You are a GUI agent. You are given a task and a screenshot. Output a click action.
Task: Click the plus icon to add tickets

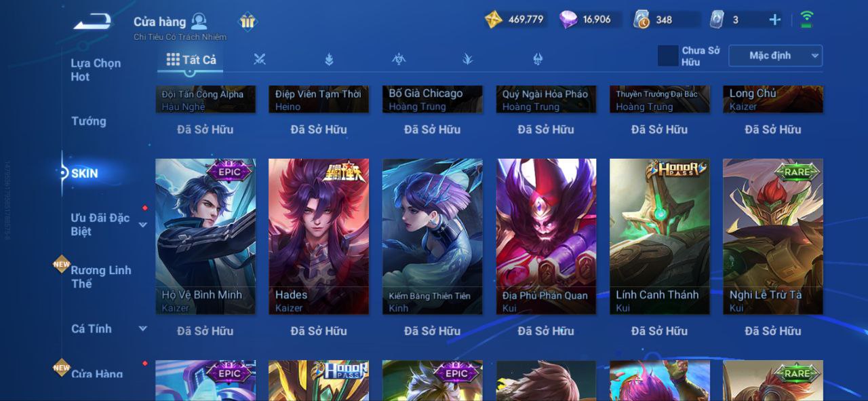tap(774, 20)
